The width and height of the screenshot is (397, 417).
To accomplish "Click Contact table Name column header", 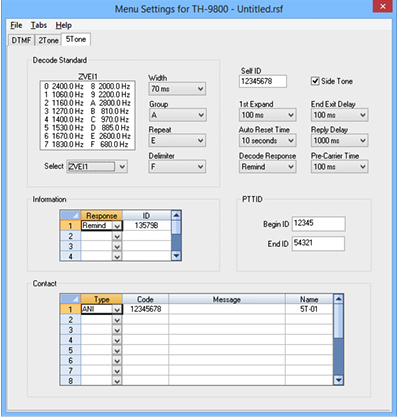I will 309,299.
